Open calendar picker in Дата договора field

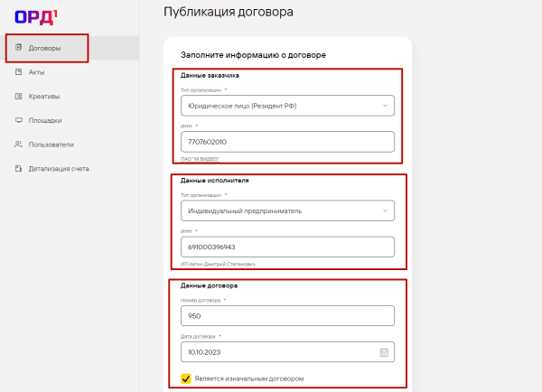(384, 352)
